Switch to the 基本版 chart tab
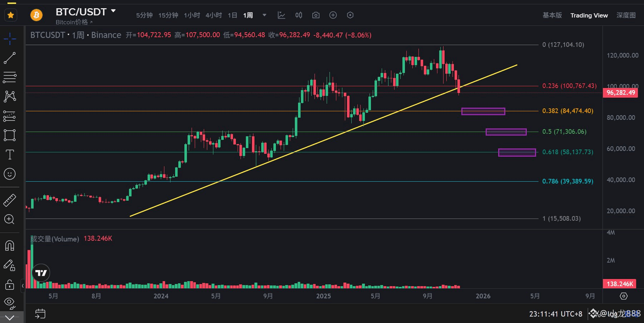 (552, 15)
